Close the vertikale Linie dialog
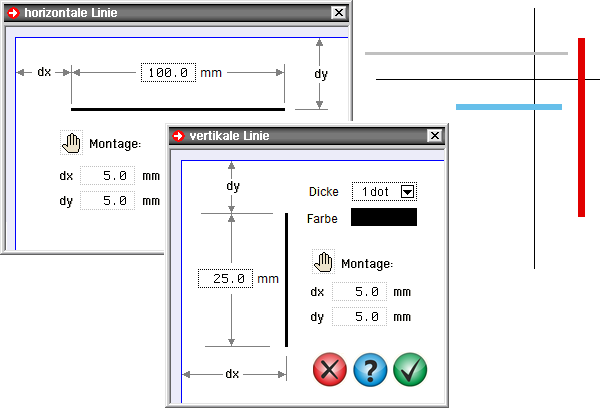The width and height of the screenshot is (600, 408). tap(434, 136)
